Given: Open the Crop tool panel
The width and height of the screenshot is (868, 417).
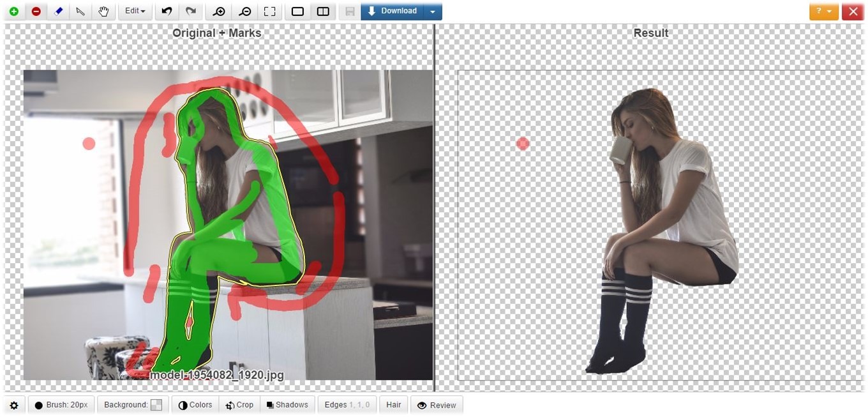Looking at the screenshot, I should tap(239, 405).
